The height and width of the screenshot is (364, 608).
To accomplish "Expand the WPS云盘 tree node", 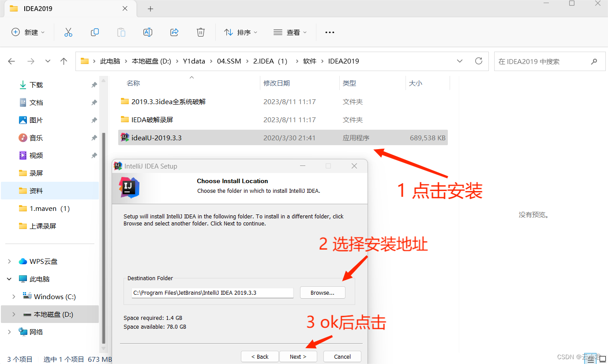I will point(10,261).
